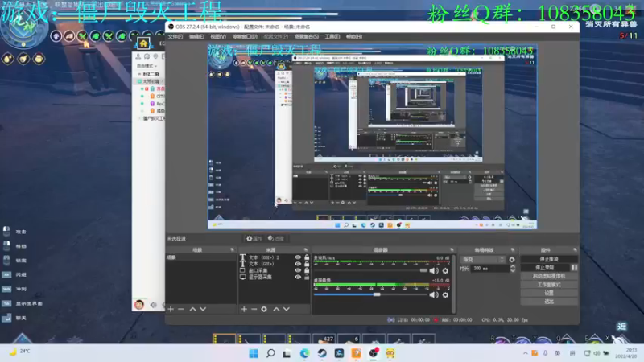The height and width of the screenshot is (362, 644).
Task: Click the source 滤镜 filters button
Action: click(276, 238)
